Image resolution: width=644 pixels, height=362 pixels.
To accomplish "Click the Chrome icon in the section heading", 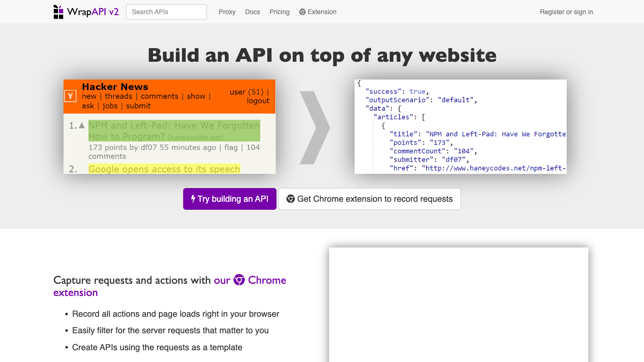I will coord(239,280).
